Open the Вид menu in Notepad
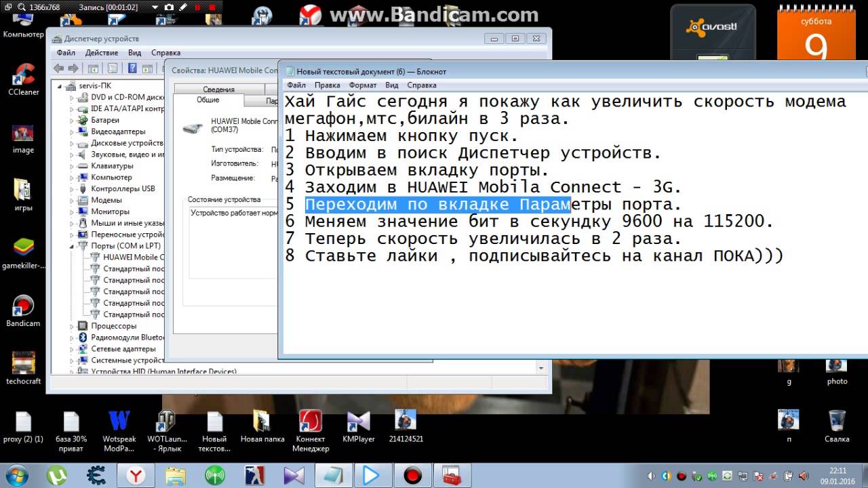 click(392, 85)
